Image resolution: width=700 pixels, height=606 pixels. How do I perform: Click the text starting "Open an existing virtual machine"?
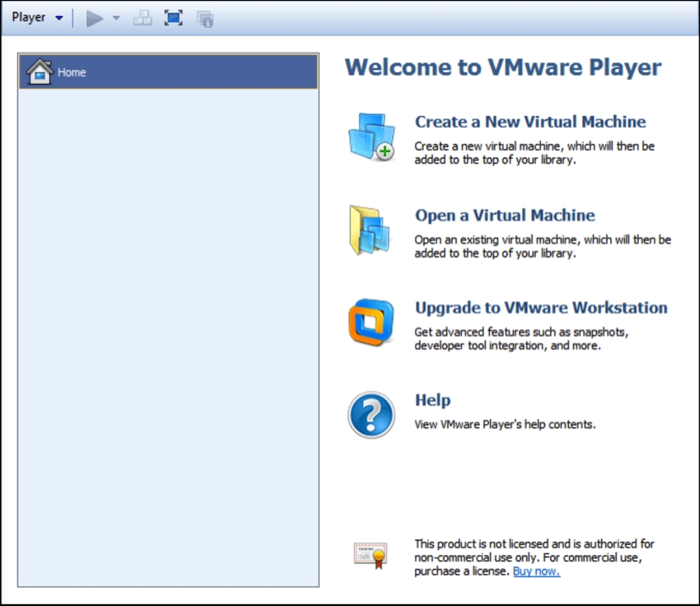point(543,246)
